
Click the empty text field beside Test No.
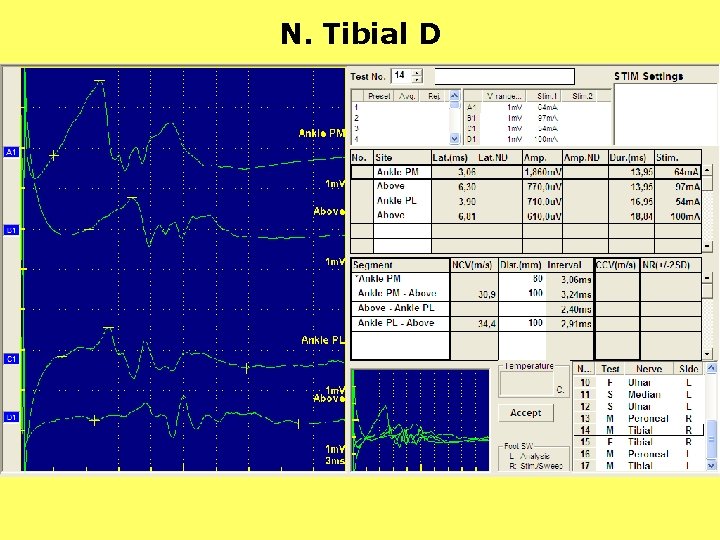504,76
